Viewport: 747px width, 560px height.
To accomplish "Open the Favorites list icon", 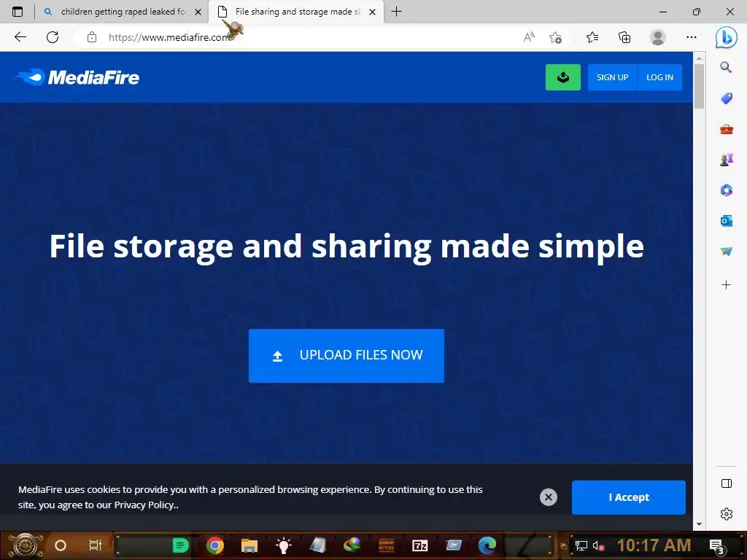I will (592, 37).
